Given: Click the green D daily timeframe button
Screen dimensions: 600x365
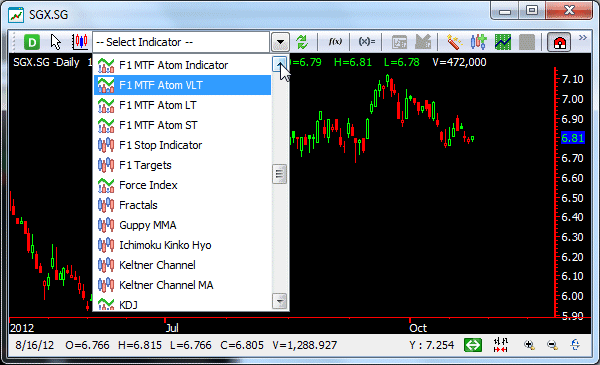Looking at the screenshot, I should [x=32, y=42].
